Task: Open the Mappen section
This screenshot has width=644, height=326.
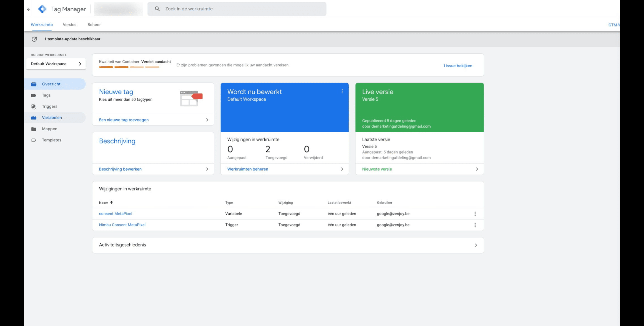Action: click(x=50, y=129)
